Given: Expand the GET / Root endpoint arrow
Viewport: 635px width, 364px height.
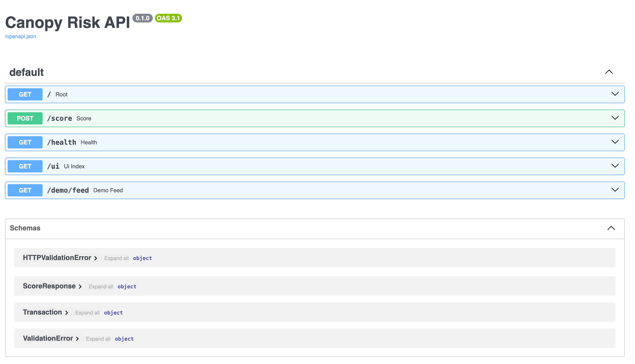Looking at the screenshot, I should [x=615, y=94].
